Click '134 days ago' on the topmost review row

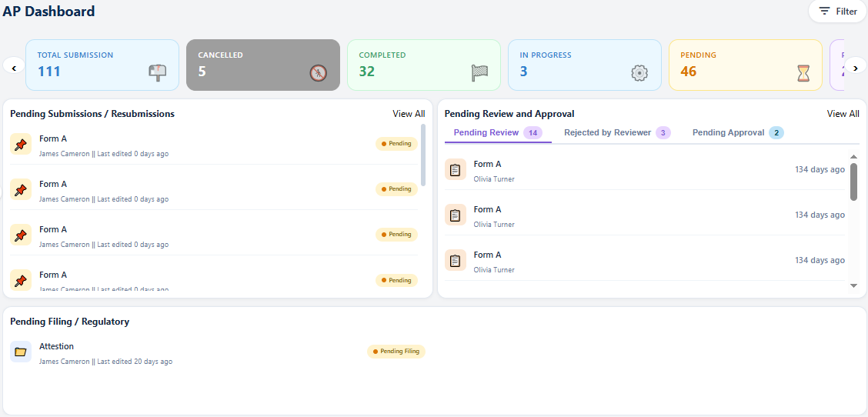pos(820,169)
